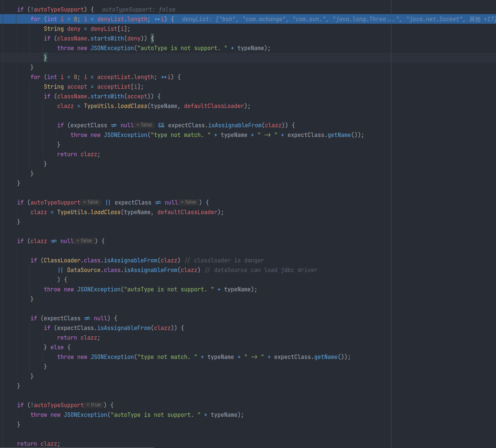The width and height of the screenshot is (496, 448).
Task: Click '= false' hint on 'if (clazz ≠ null' line
Action: click(x=85, y=241)
